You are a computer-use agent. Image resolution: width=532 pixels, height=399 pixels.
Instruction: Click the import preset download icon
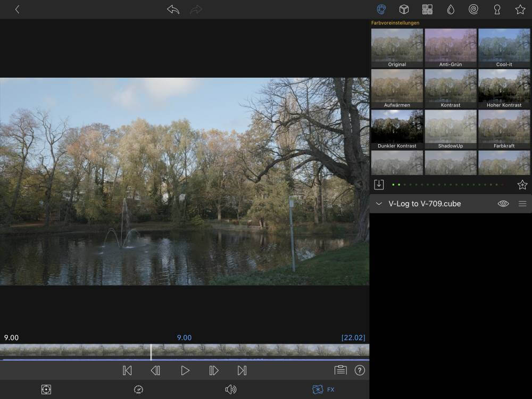click(x=379, y=185)
